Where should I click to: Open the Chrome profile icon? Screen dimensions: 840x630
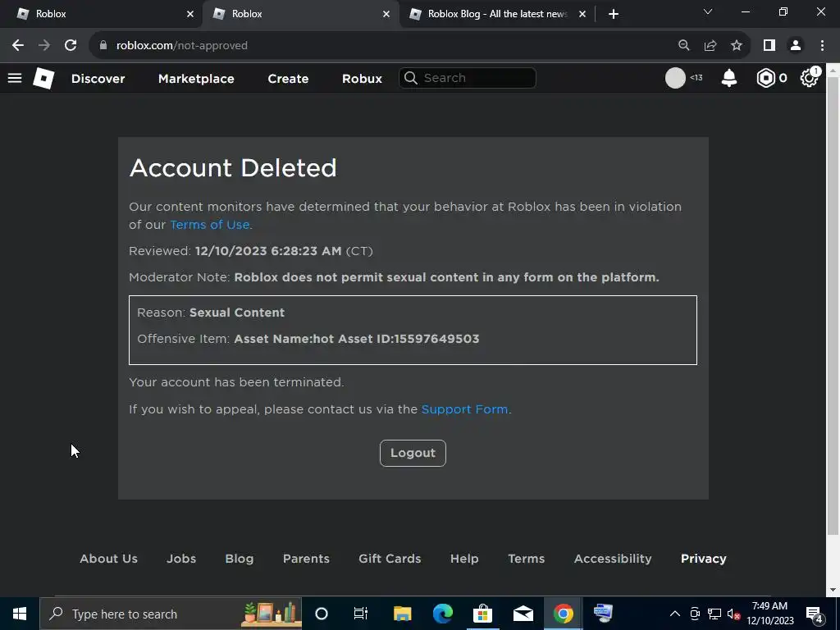click(796, 46)
